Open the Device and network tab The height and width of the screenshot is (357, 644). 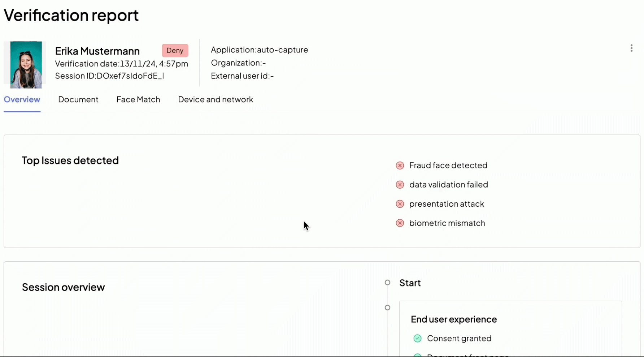[216, 99]
